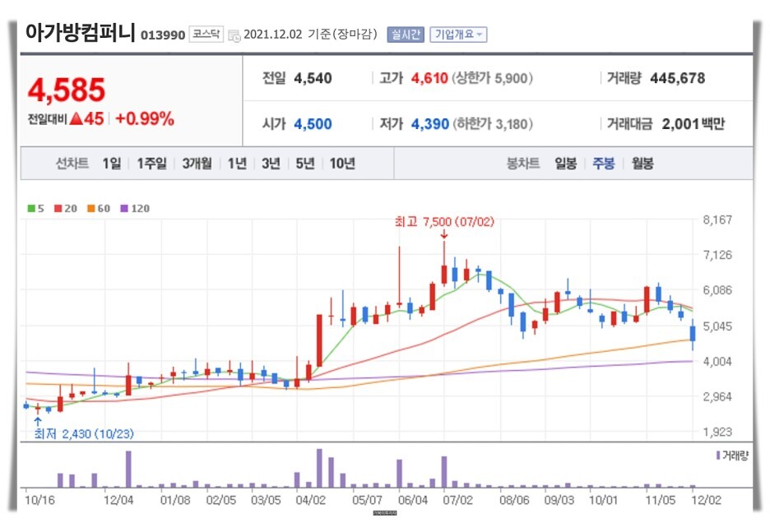Click the red 20-period moving average swatch
770x532 pixels.
pyautogui.click(x=58, y=209)
